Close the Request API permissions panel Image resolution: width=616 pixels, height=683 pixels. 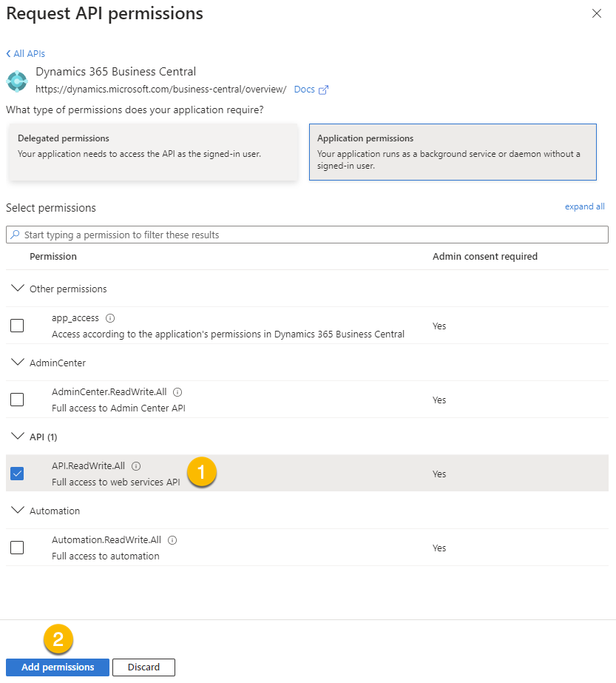(x=597, y=13)
